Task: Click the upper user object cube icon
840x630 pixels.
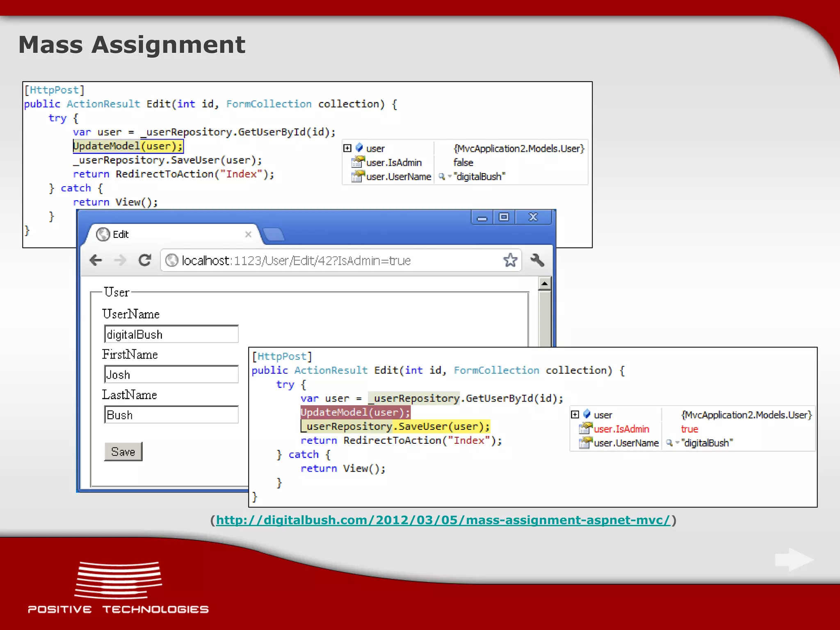Action: click(x=359, y=148)
